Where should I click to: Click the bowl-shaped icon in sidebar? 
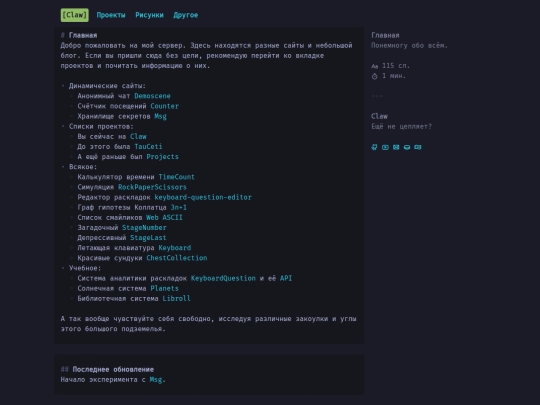[x=407, y=147]
